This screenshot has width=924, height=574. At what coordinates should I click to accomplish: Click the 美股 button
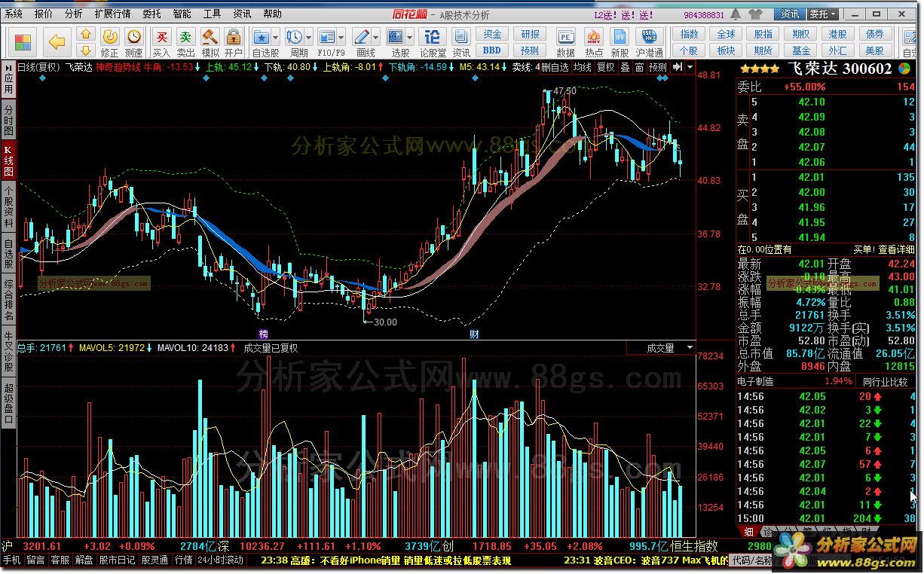pyautogui.click(x=875, y=50)
